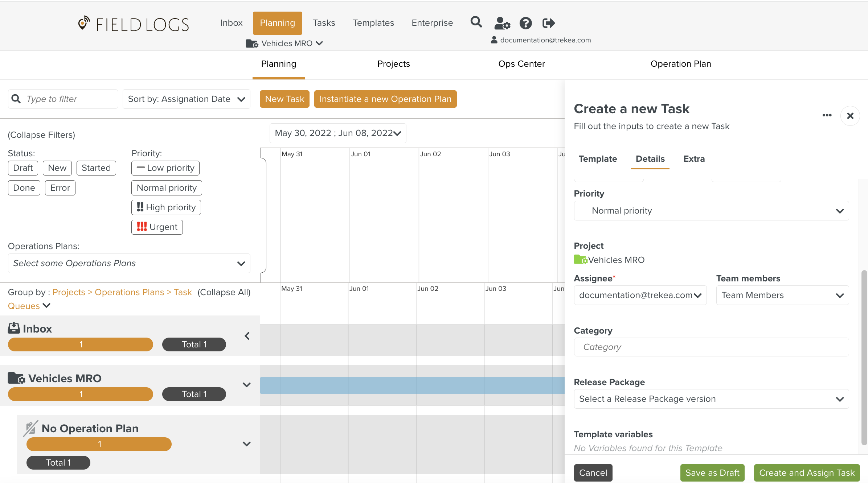868x483 pixels.
Task: Click the Vehicles MRO folder icon in header
Action: pos(252,44)
